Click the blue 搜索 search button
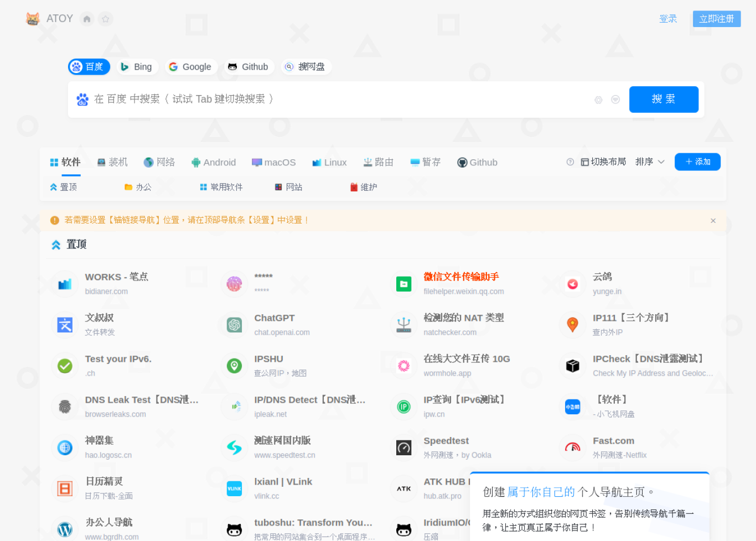 coord(664,100)
